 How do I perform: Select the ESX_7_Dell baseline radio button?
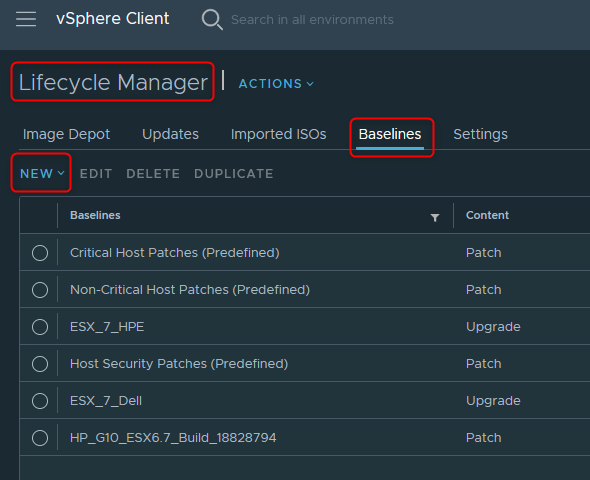pyautogui.click(x=40, y=401)
